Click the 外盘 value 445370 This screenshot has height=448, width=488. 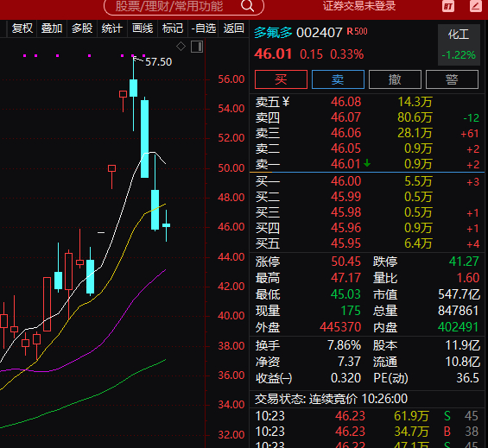pyautogui.click(x=340, y=327)
